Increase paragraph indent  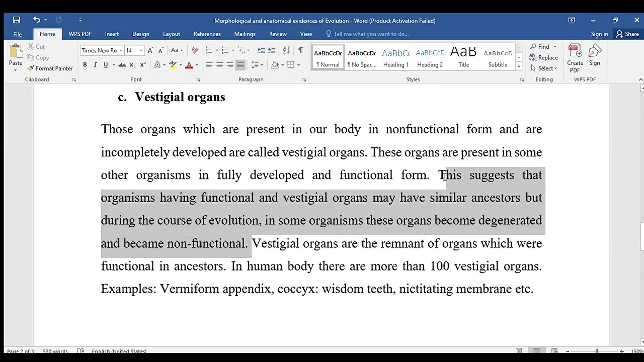click(272, 50)
